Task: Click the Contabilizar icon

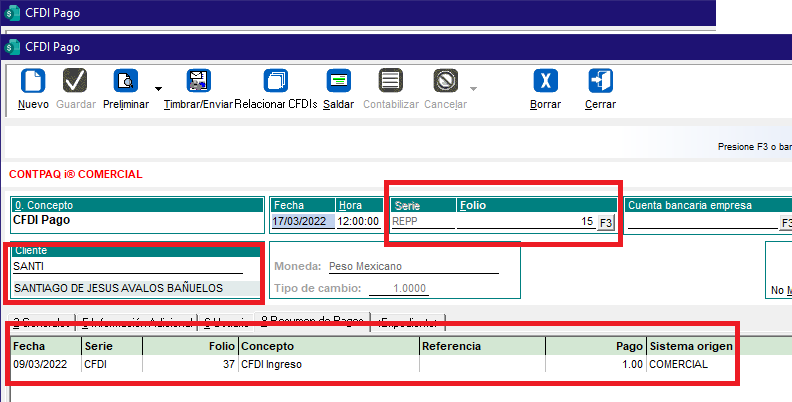Action: pyautogui.click(x=391, y=82)
